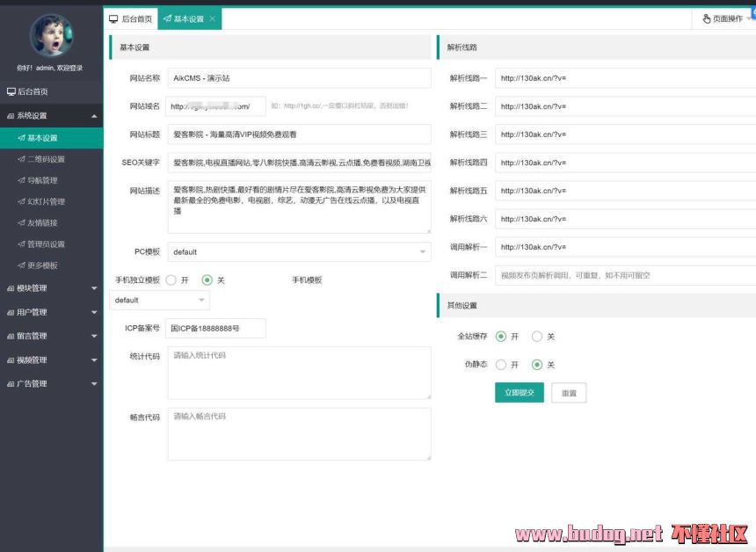The height and width of the screenshot is (552, 756).
Task: Expand the 用户管理 sidebar group
Action: pyautogui.click(x=52, y=312)
